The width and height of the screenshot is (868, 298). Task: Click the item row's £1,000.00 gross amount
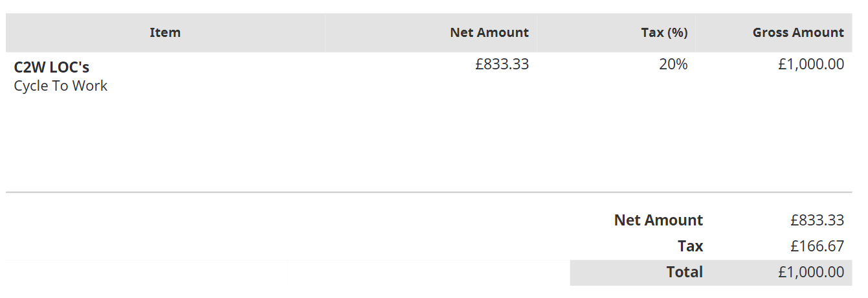[810, 64]
